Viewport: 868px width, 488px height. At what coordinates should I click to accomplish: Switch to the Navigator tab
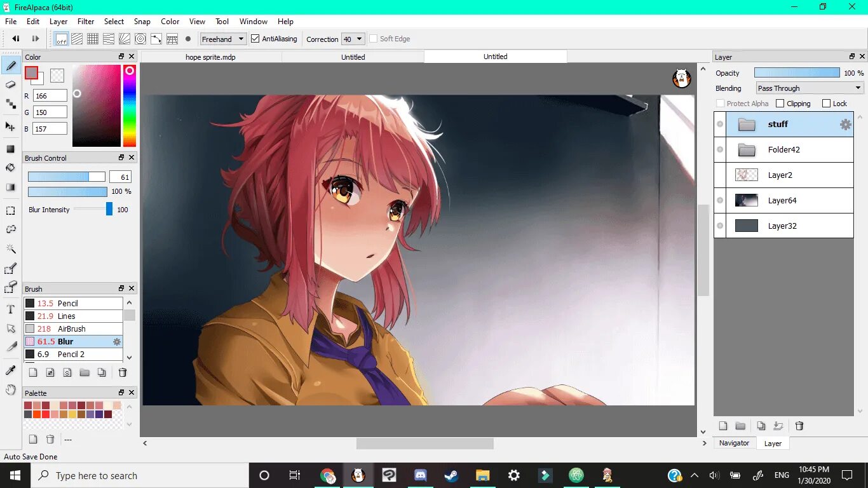[x=734, y=443]
